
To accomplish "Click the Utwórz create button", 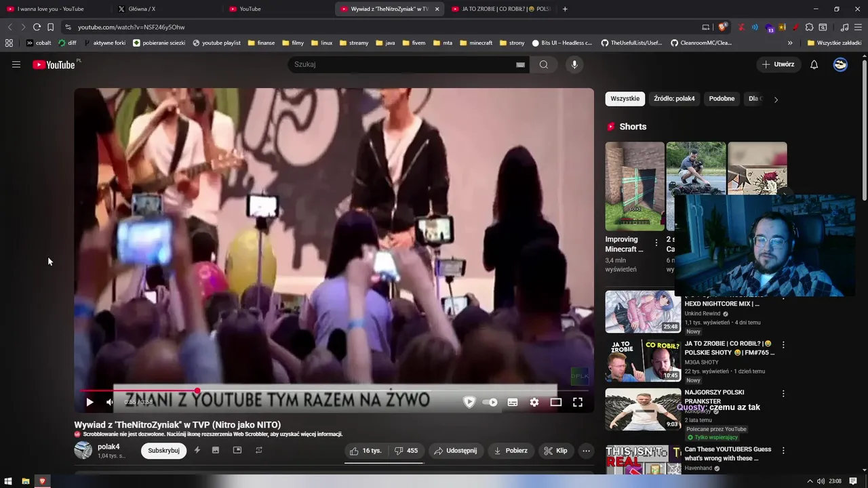I will tap(778, 64).
